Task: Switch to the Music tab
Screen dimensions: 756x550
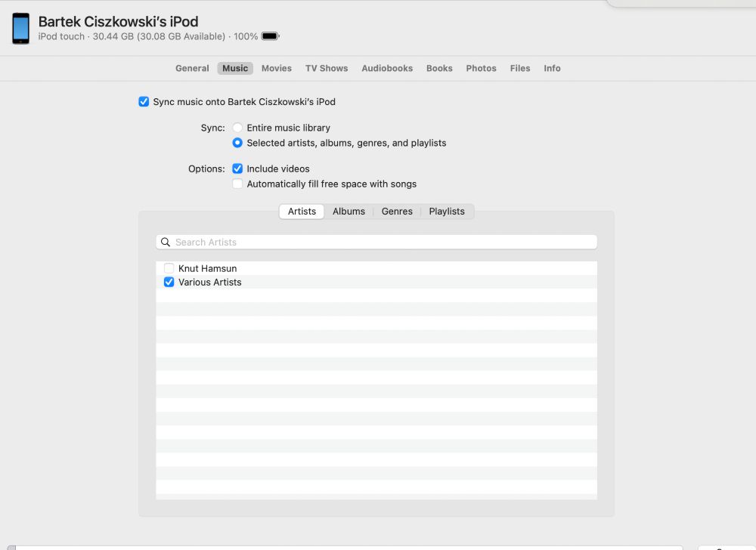Action: click(x=235, y=69)
